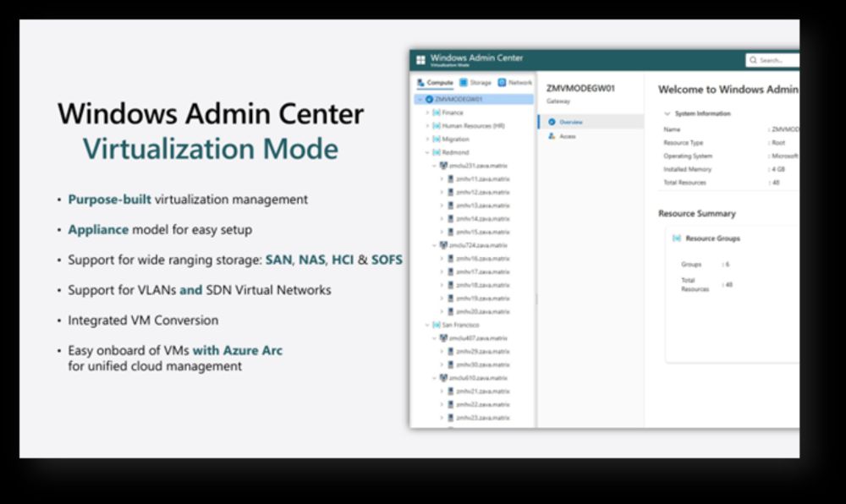
Task: Click the Migration resource group icon
Action: coord(437,139)
